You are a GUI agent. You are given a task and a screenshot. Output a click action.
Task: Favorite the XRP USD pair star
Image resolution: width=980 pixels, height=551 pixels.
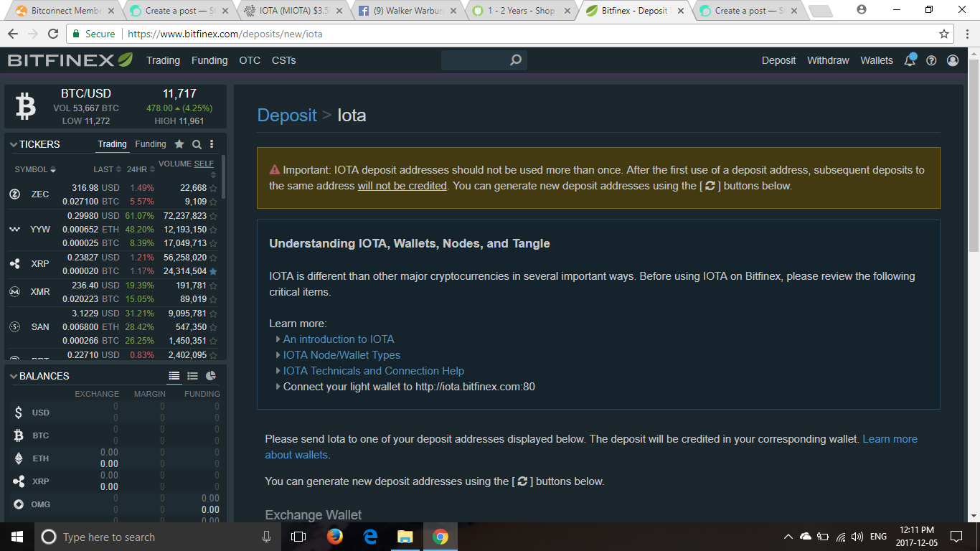pyautogui.click(x=213, y=258)
